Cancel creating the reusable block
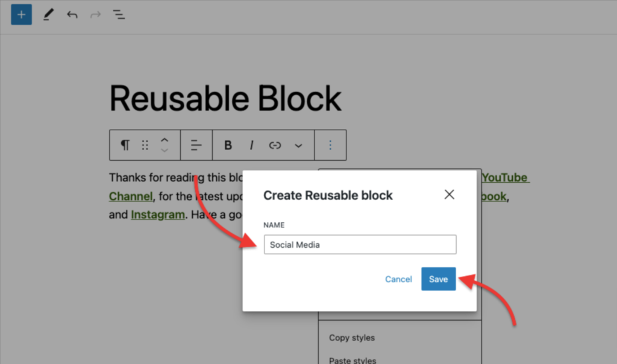Screen dimensions: 617x364 point(399,279)
